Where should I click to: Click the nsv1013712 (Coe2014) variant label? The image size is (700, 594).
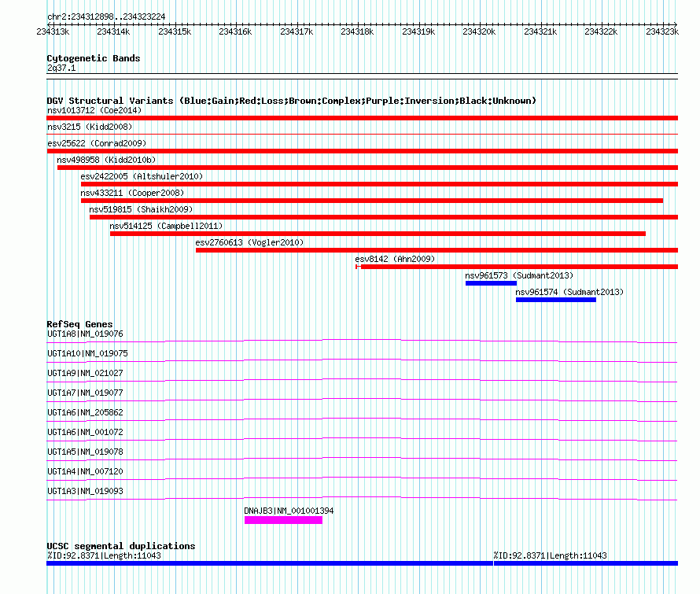click(x=94, y=110)
